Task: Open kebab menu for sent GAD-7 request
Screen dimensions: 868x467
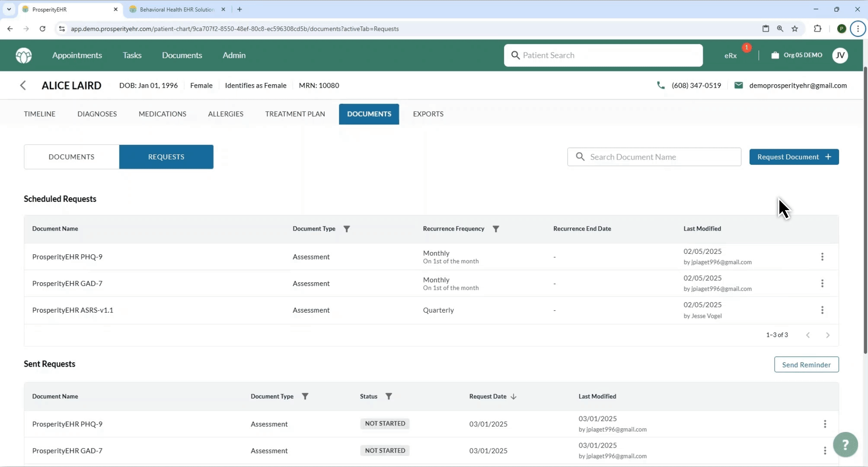Action: 825,450
